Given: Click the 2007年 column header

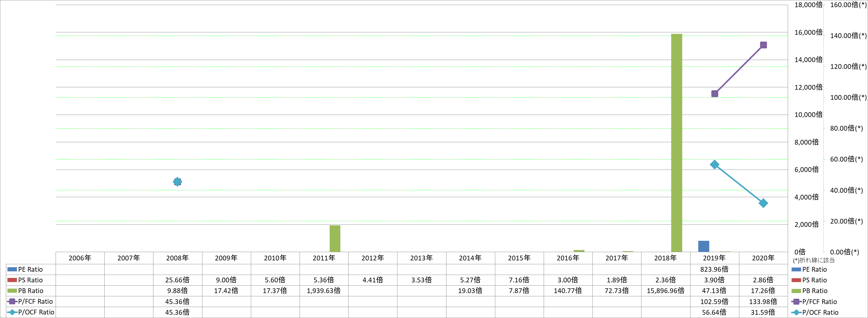Looking at the screenshot, I should coord(129,258).
